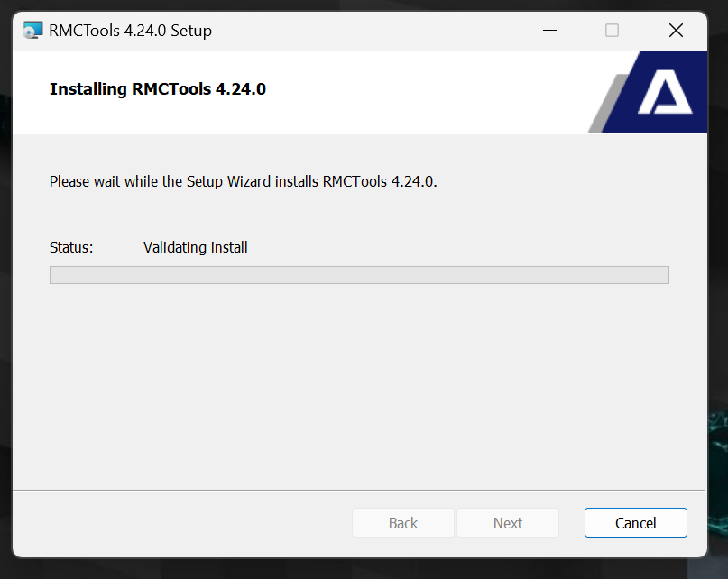Click the "Validating install" status text
Image resolution: width=728 pixels, height=579 pixels.
(x=196, y=247)
